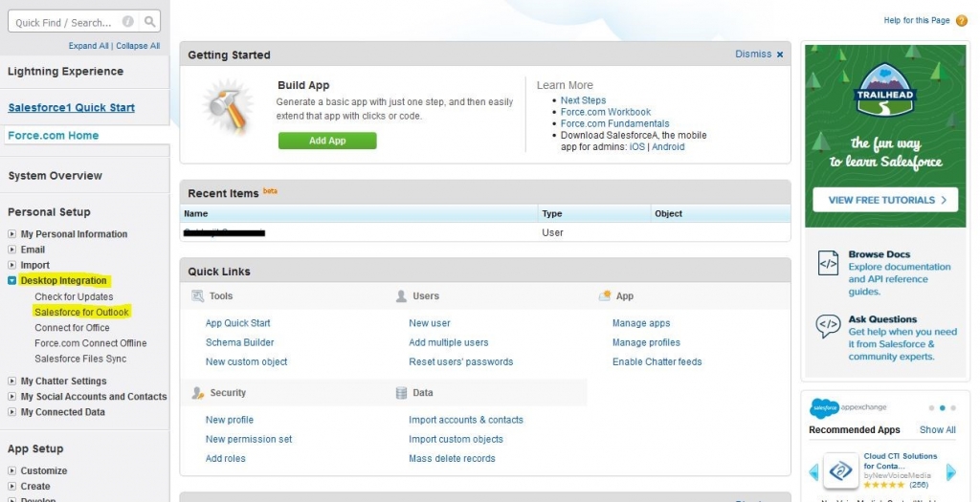The height and width of the screenshot is (502, 980).
Task: Expand the Customize node under App Setup
Action: (11, 470)
